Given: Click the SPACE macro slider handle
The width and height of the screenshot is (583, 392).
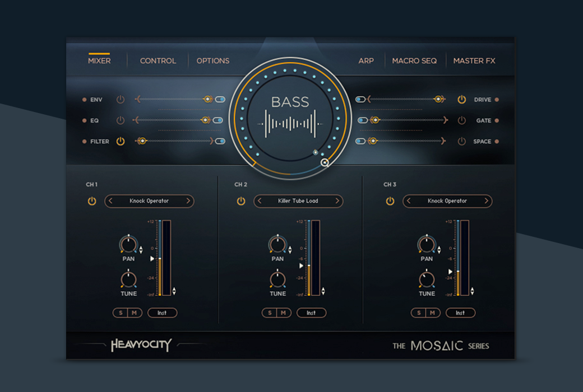Looking at the screenshot, I should (373, 141).
